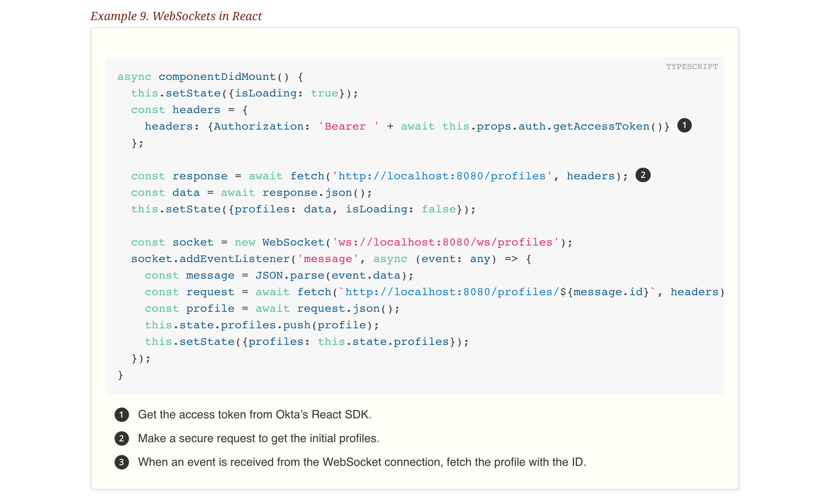Screen dimensions: 833x504
Task: Click the 'ws://localhost:8080/ws/profiles' WebSocket URL
Action: tap(446, 242)
